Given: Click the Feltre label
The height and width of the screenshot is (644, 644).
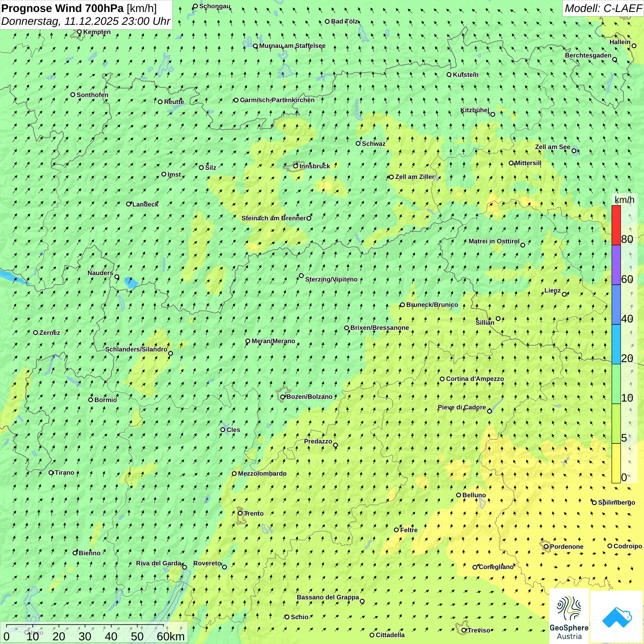Looking at the screenshot, I should click(x=408, y=530).
